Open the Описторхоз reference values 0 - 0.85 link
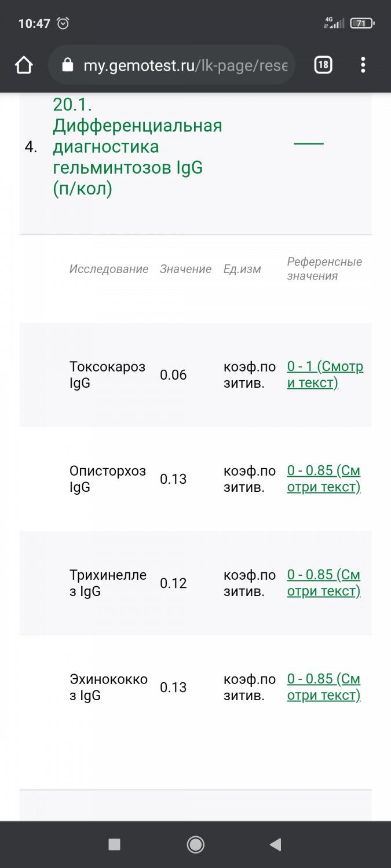 point(324,479)
